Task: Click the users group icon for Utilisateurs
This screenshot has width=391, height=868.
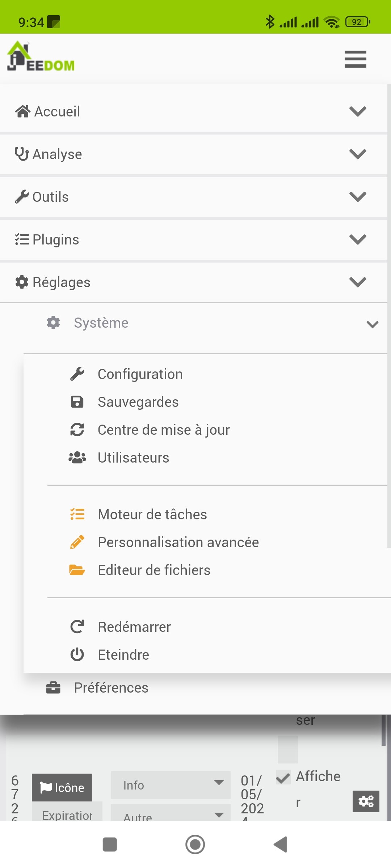Action: (77, 458)
